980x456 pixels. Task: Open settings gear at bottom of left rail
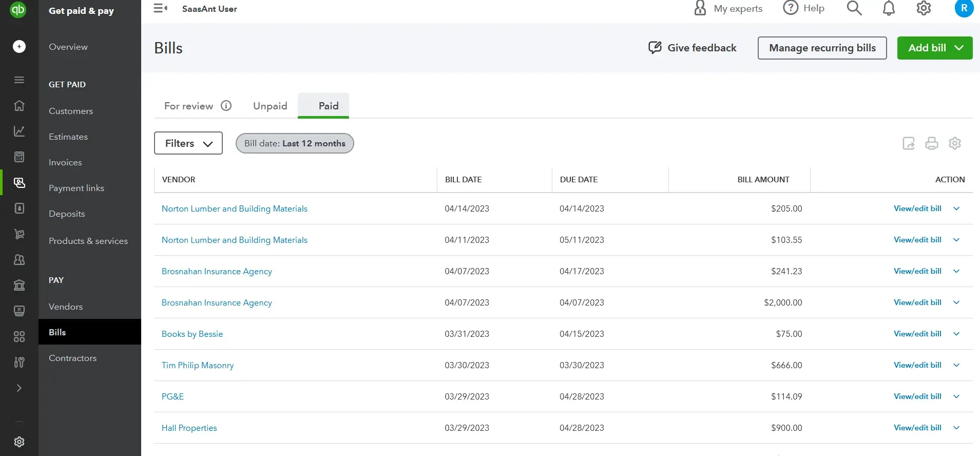[x=19, y=442]
